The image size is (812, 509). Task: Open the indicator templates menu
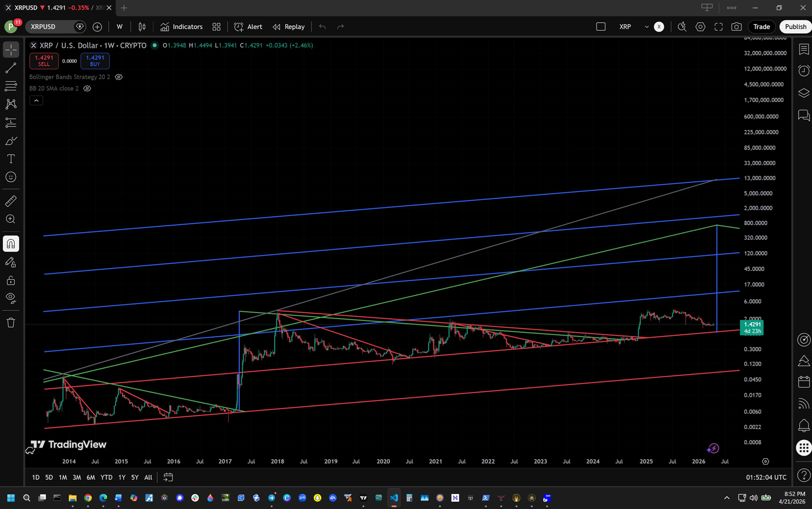pos(217,27)
